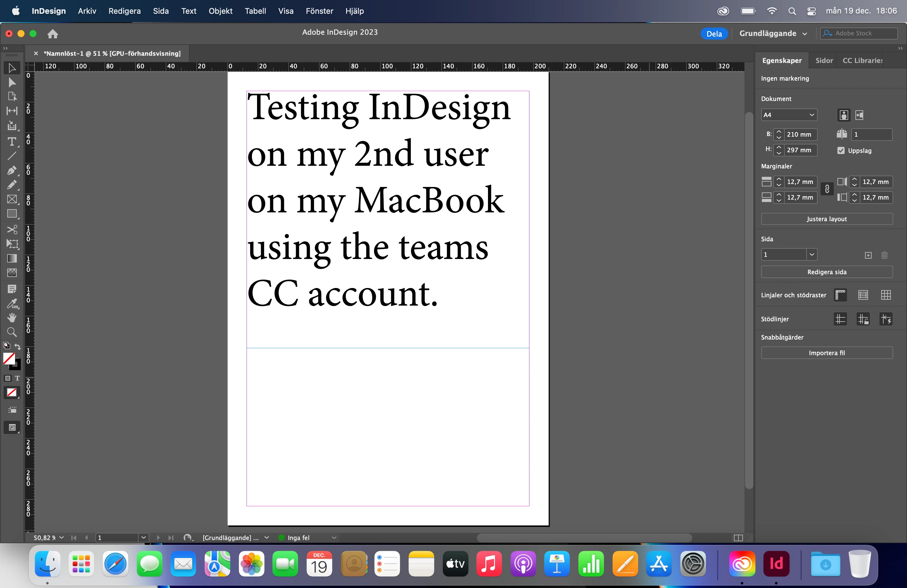Select the Pen tool
The height and width of the screenshot is (588, 907).
pos(12,170)
